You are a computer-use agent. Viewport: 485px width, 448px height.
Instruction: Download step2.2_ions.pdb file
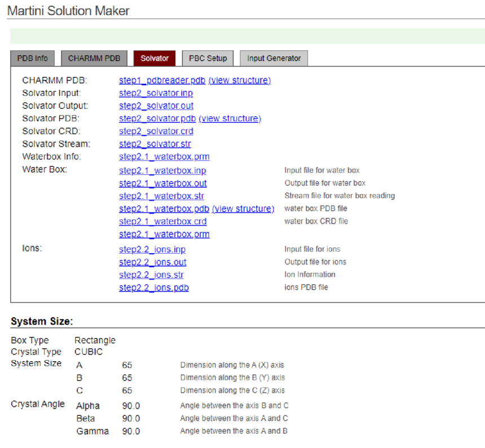coord(153,287)
